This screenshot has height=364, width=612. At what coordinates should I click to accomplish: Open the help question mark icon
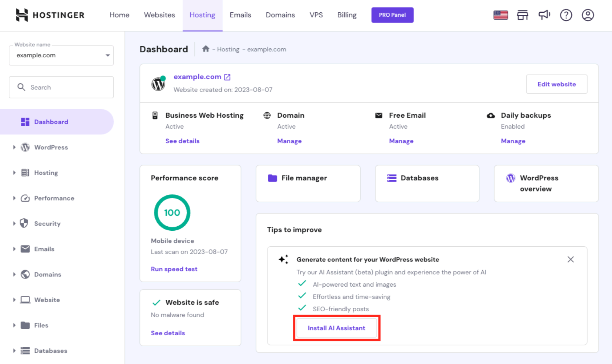pyautogui.click(x=566, y=15)
